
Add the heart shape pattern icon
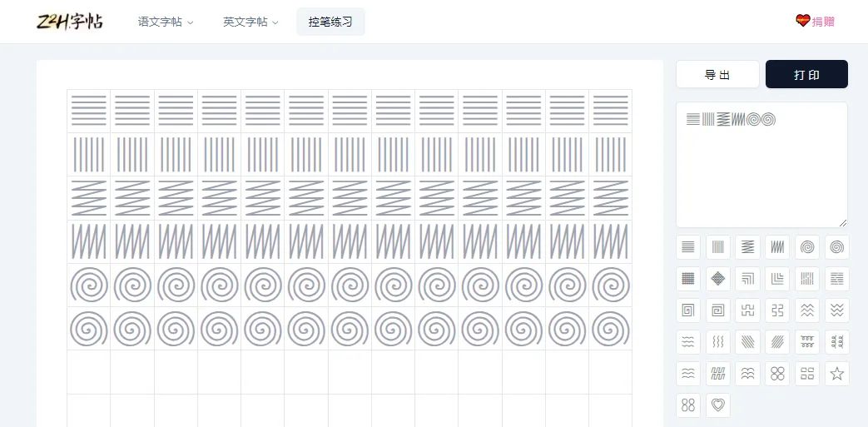718,405
